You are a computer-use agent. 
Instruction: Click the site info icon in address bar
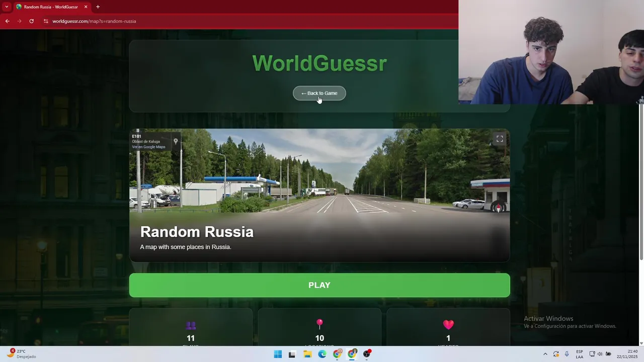pyautogui.click(x=46, y=21)
